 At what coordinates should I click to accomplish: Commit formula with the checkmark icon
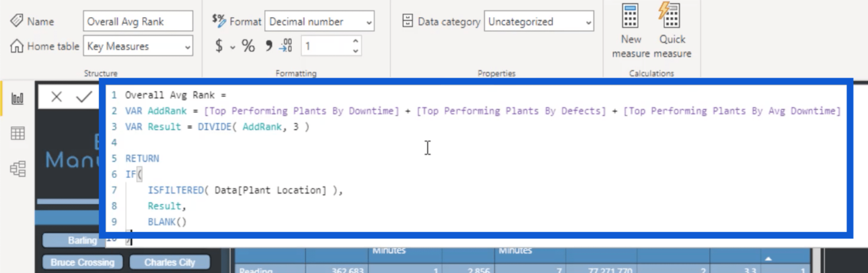(84, 97)
